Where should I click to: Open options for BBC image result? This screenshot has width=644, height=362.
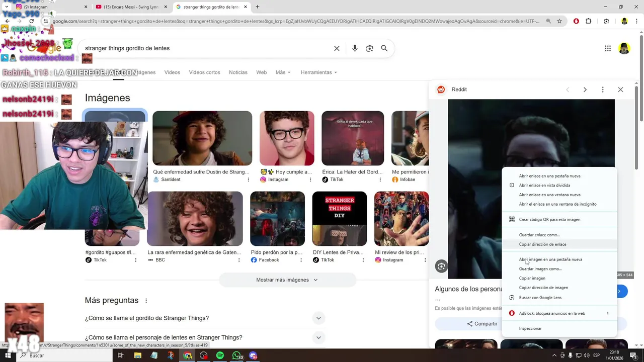tap(239, 260)
